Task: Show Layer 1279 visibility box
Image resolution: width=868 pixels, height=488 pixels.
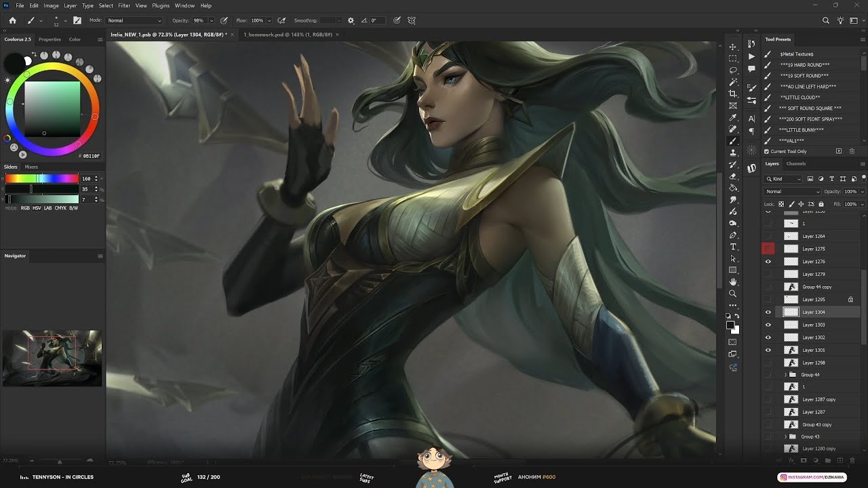Action: tap(768, 274)
